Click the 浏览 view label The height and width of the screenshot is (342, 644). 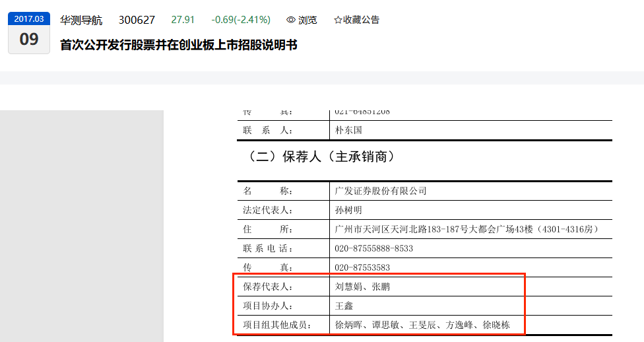(x=307, y=20)
